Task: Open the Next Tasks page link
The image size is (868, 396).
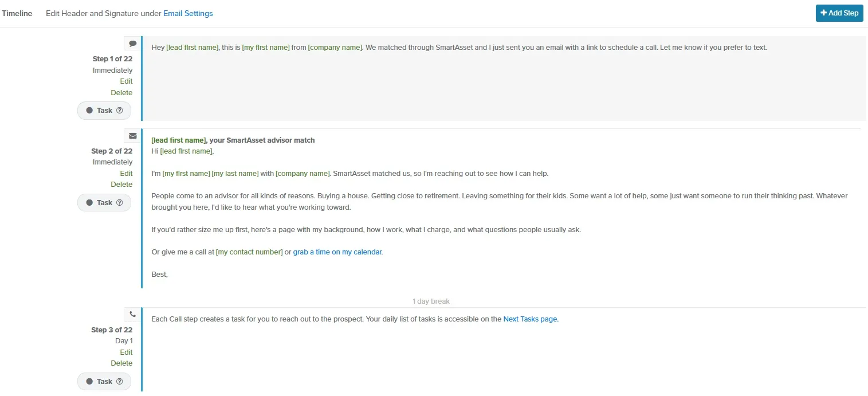Action: click(x=530, y=319)
